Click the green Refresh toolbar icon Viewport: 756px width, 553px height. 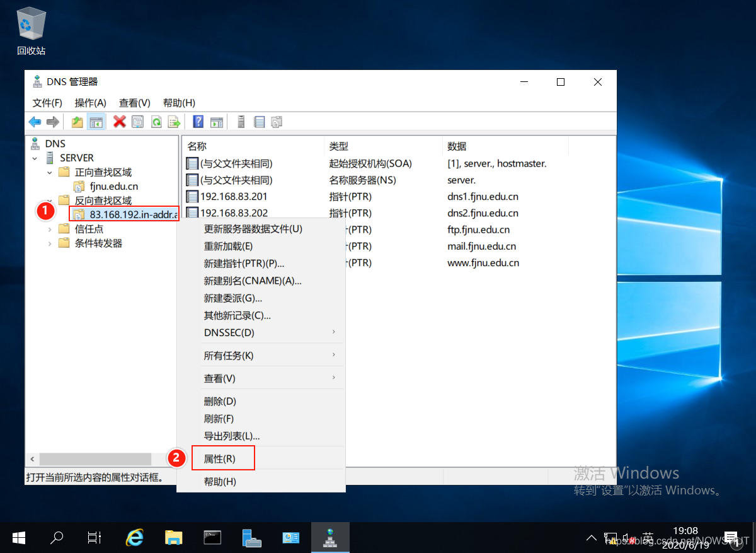156,122
